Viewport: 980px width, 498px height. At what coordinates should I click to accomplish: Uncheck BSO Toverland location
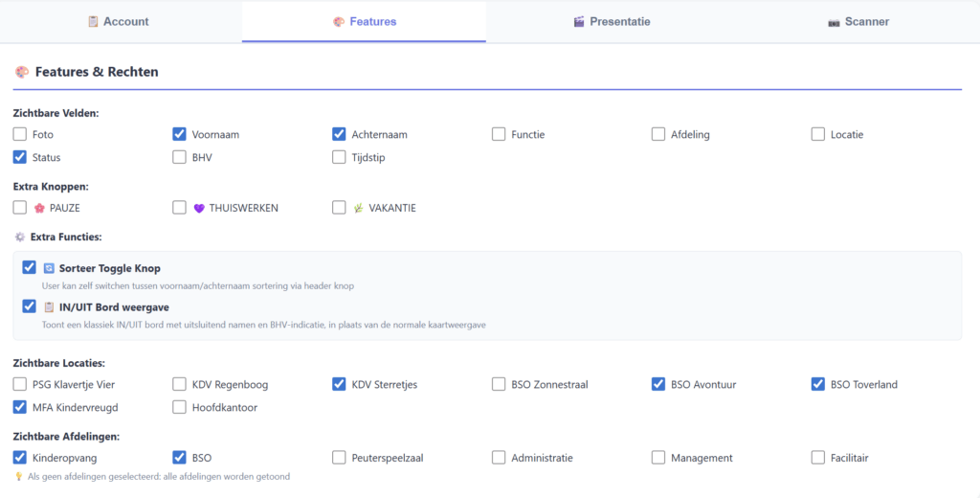818,384
